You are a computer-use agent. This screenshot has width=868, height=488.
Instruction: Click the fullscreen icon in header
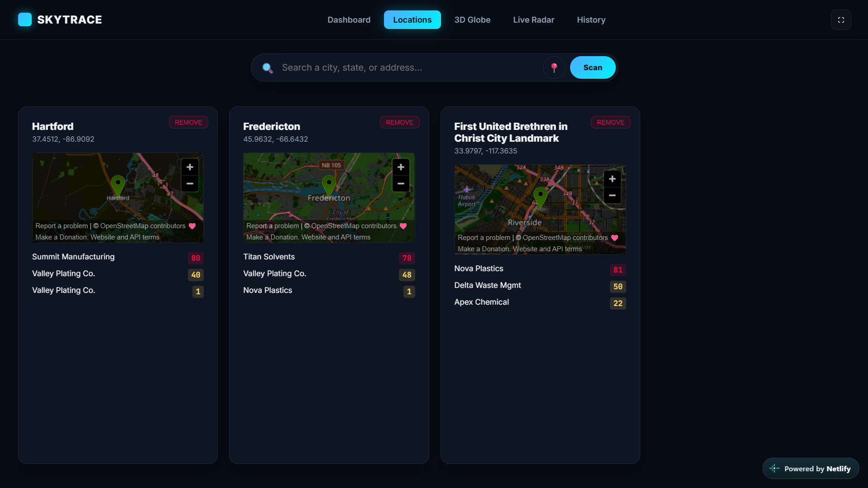(841, 20)
